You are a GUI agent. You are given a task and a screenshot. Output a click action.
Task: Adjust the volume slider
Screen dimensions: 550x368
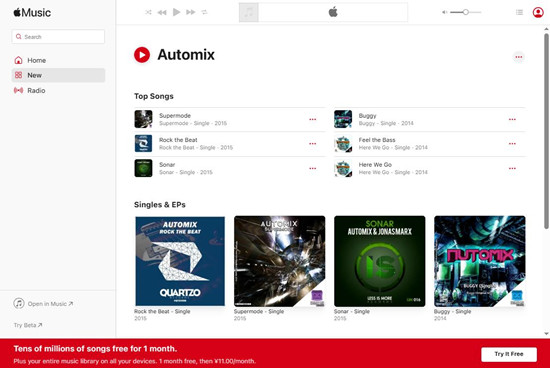click(x=465, y=12)
